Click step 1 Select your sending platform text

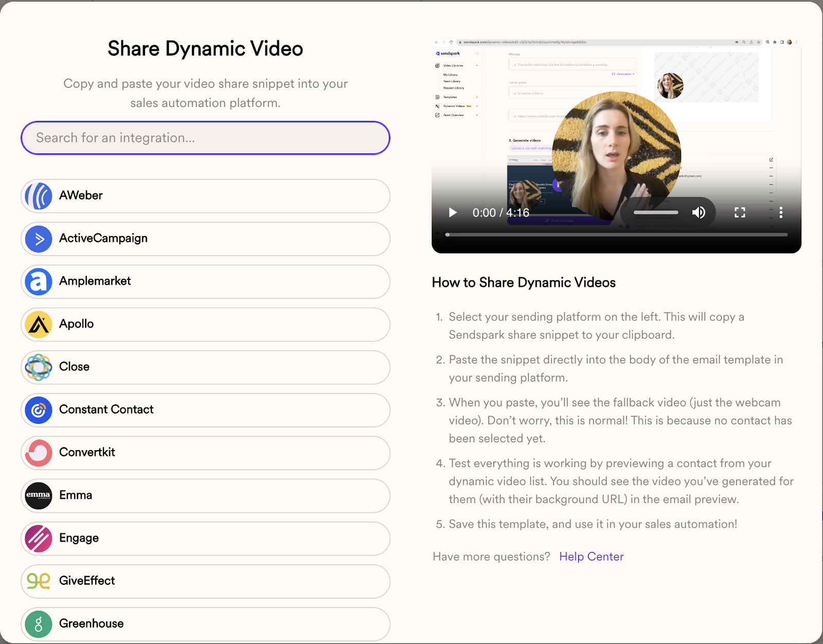(597, 326)
